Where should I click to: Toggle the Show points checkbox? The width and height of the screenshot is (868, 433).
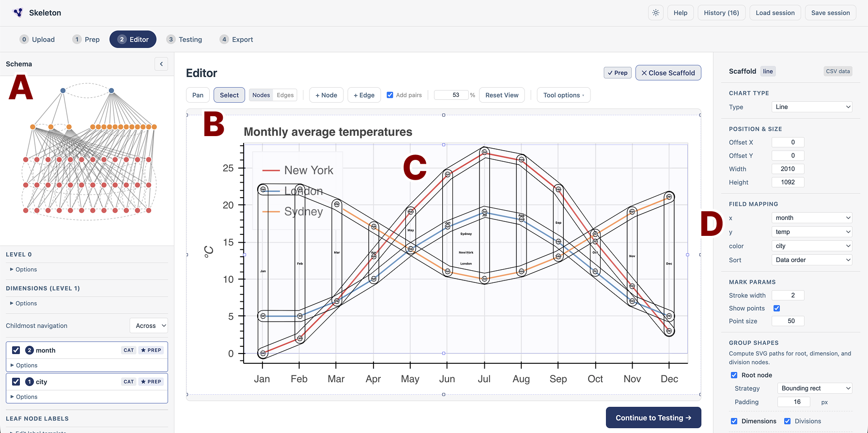777,308
